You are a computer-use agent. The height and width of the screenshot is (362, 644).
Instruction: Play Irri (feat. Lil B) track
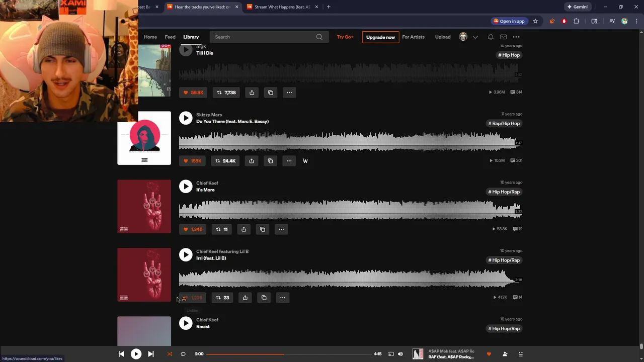point(186,255)
